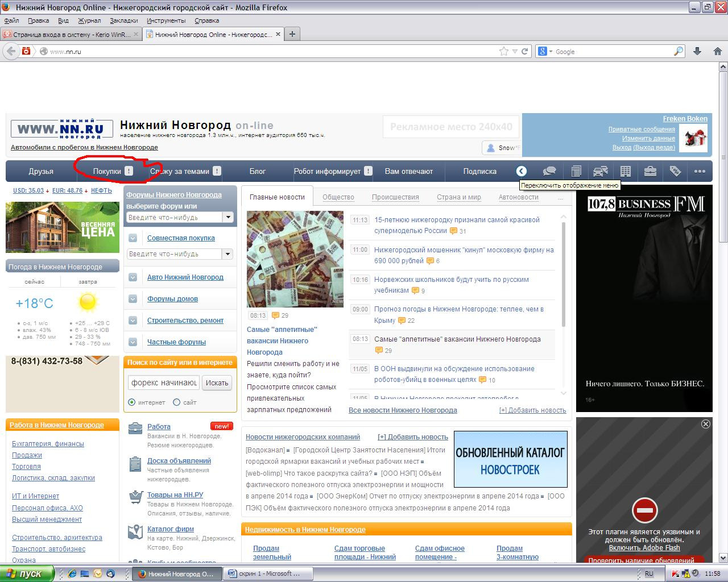
Task: Click the site search text field
Action: click(x=163, y=383)
